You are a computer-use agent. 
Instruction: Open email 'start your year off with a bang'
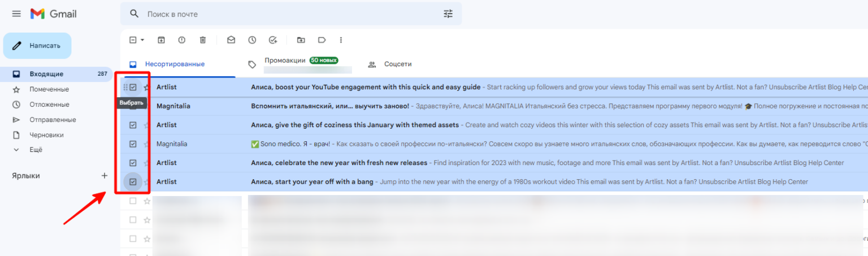tap(312, 182)
